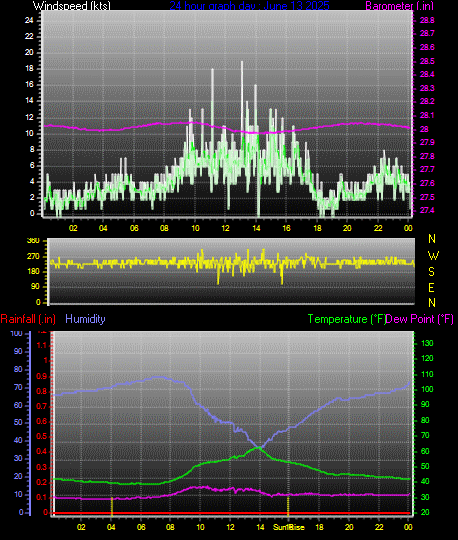Click the 0.9 value on rainfall axis
Viewport: 458px width, 540px height.
(42, 376)
